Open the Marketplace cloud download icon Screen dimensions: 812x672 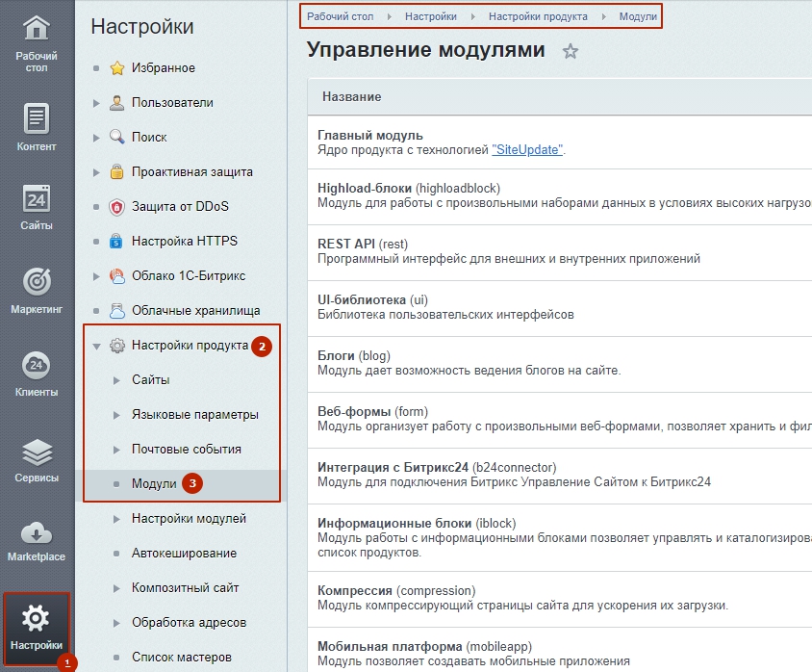pos(37,533)
